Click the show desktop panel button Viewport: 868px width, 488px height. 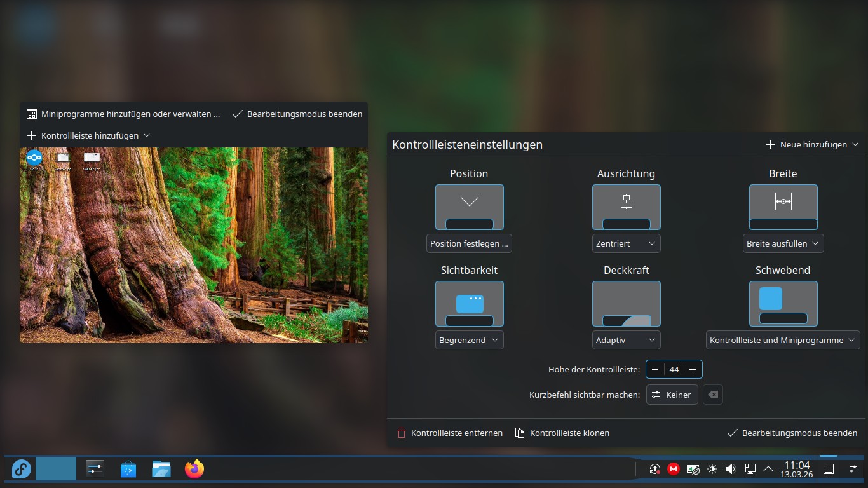coord(828,469)
